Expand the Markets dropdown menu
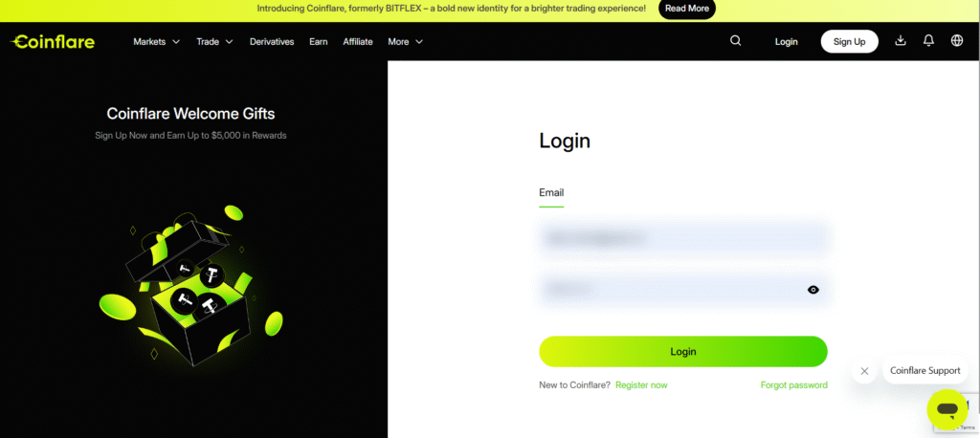Image resolution: width=980 pixels, height=438 pixels. [x=156, y=42]
